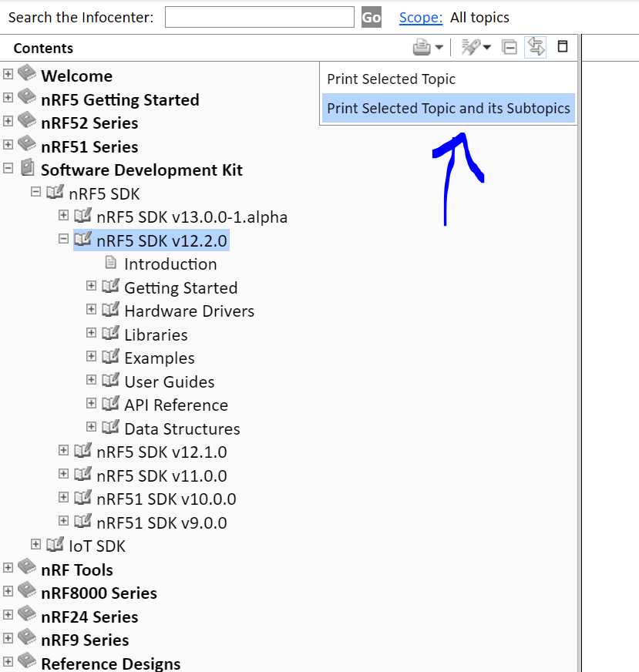Open the Scope link
639x672 pixels.
[420, 17]
